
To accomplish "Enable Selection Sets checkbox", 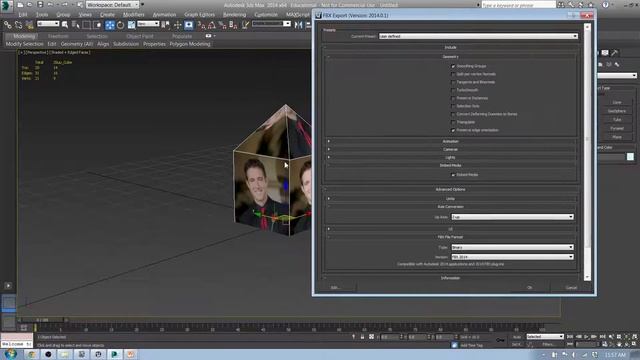I will (453, 106).
